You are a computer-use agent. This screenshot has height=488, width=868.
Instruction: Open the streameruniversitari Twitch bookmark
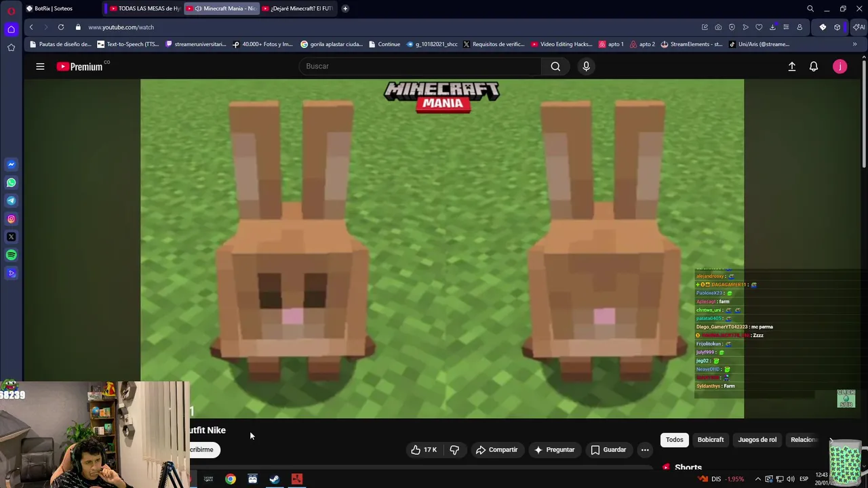click(x=195, y=44)
